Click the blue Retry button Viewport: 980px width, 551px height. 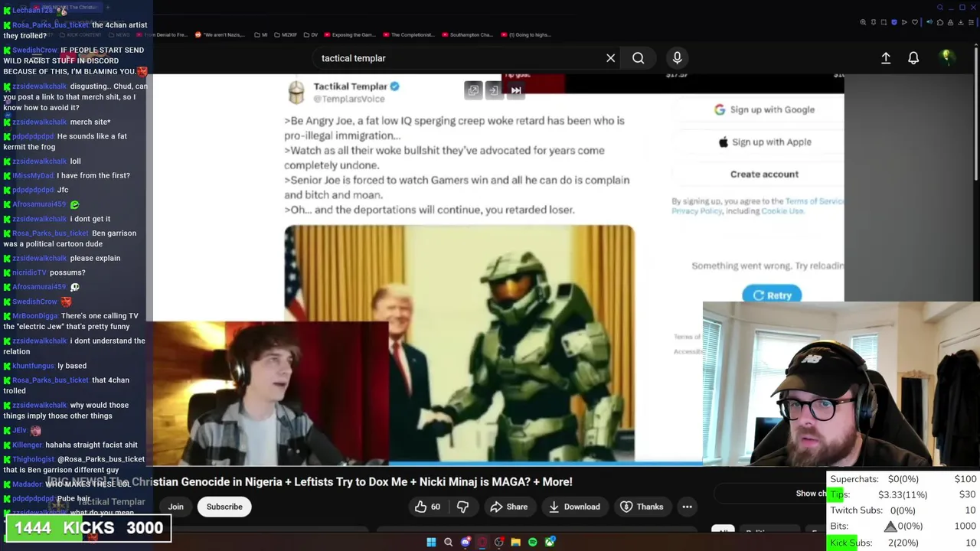click(x=772, y=295)
